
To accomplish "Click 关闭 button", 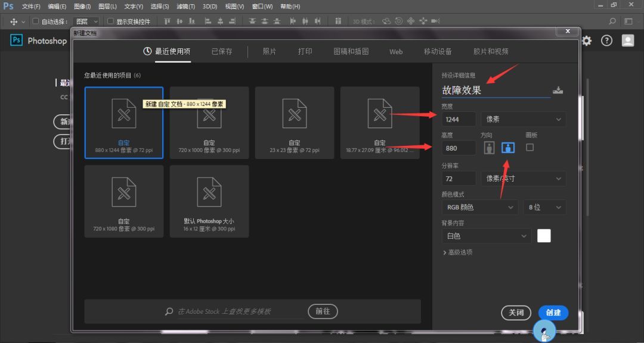I will (x=516, y=313).
